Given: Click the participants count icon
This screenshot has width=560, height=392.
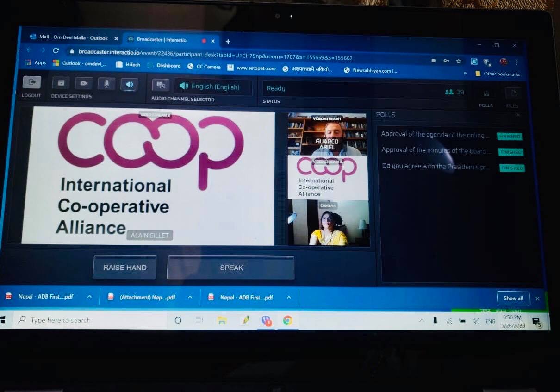Looking at the screenshot, I should [449, 92].
